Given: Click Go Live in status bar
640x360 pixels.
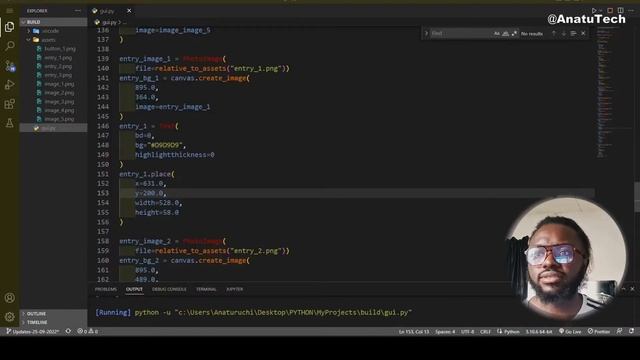Looking at the screenshot, I should (x=570, y=332).
